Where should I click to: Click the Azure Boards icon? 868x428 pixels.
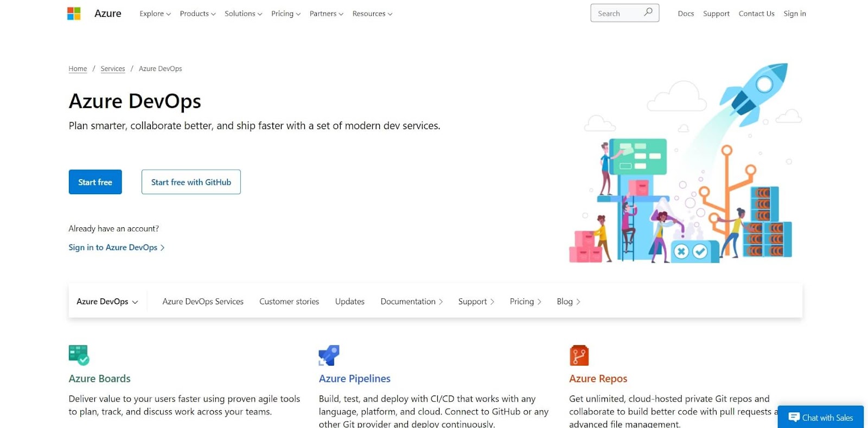click(x=79, y=355)
